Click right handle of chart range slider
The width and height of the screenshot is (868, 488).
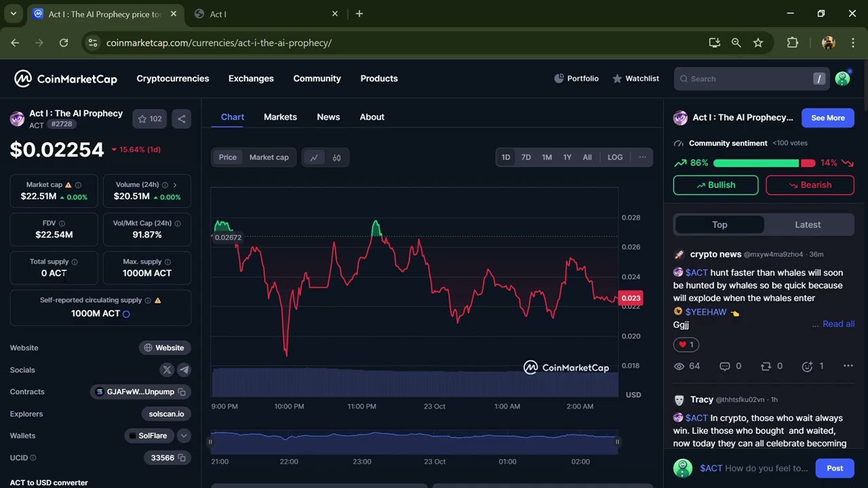617,442
